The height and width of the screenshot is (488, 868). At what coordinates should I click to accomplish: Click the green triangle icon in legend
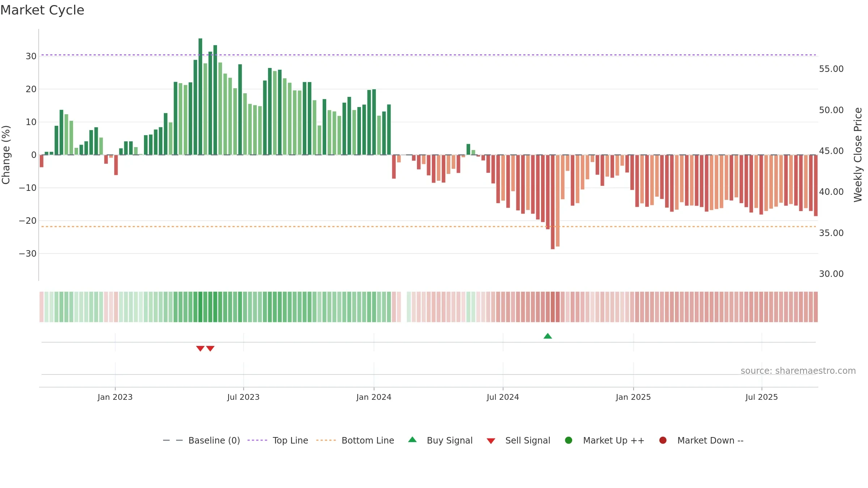click(x=412, y=440)
